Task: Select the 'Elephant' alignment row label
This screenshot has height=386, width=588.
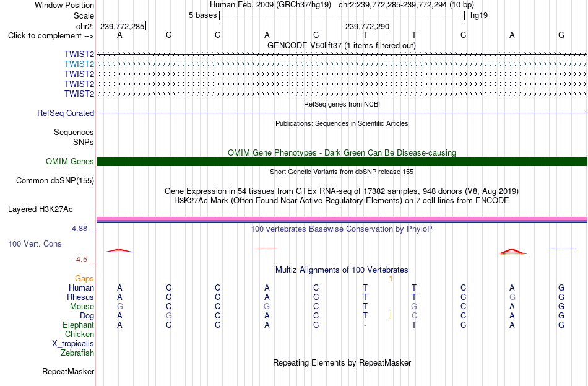Action: pyautogui.click(x=78, y=325)
